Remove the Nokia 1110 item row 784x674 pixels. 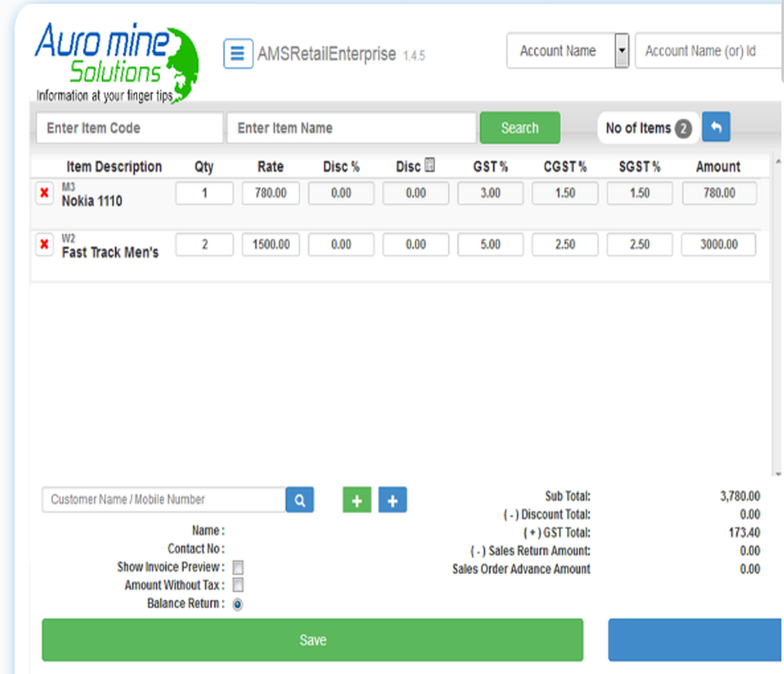pyautogui.click(x=45, y=193)
